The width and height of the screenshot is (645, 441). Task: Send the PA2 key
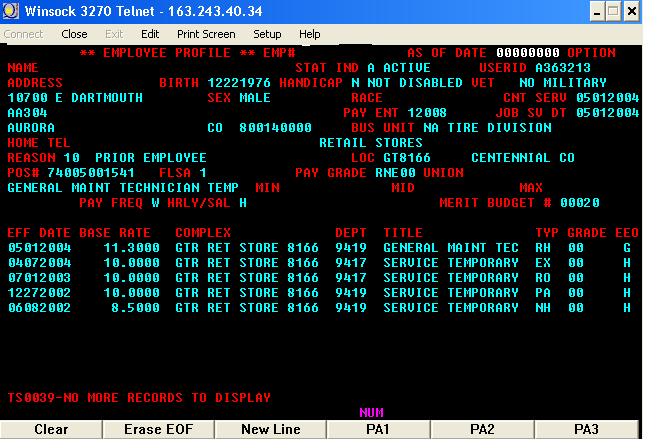coord(483,429)
